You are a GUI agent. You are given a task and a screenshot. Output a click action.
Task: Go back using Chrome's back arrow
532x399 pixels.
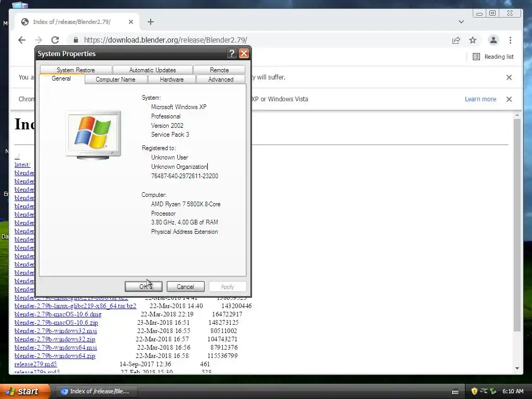point(22,40)
